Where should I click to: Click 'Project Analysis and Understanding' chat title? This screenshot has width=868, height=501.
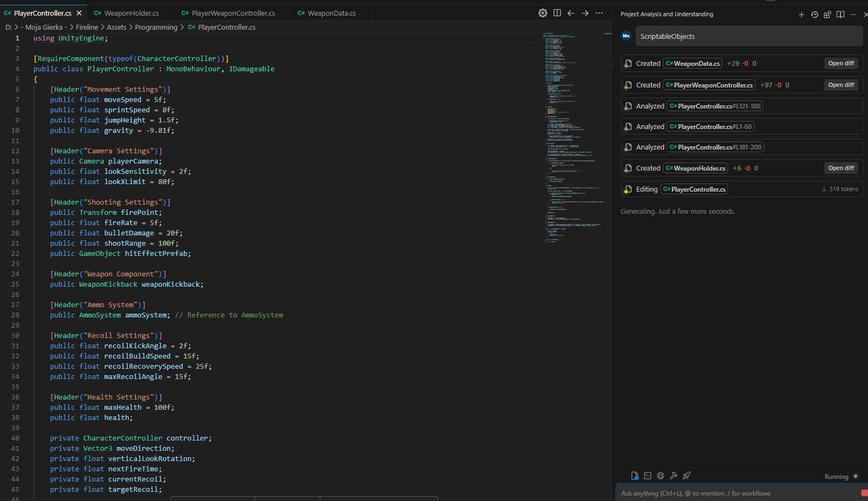tap(667, 14)
